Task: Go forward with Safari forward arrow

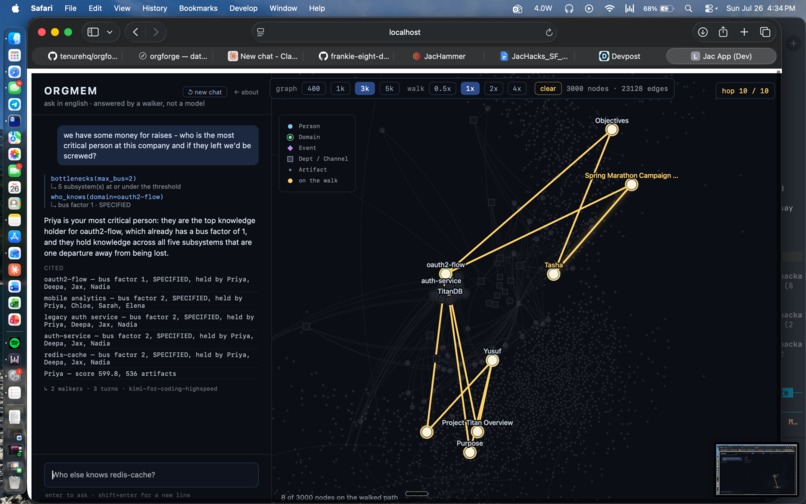Action: click(x=156, y=32)
